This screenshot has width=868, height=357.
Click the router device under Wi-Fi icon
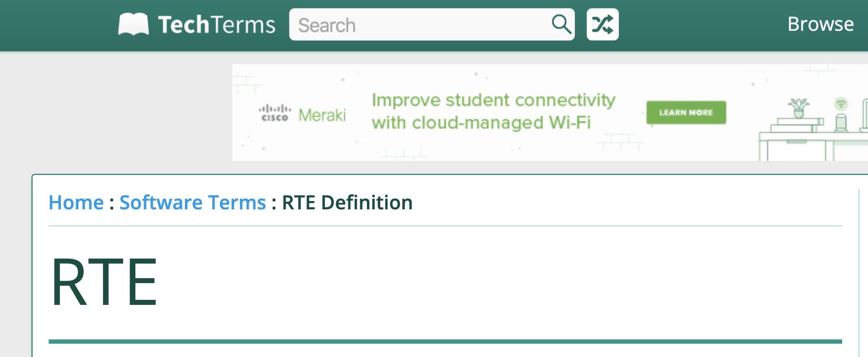point(841,122)
